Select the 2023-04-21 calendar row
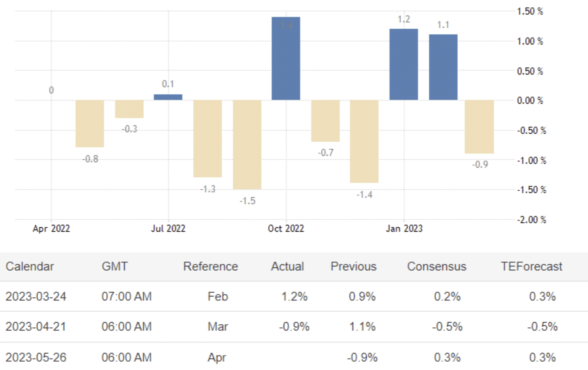 point(36,326)
